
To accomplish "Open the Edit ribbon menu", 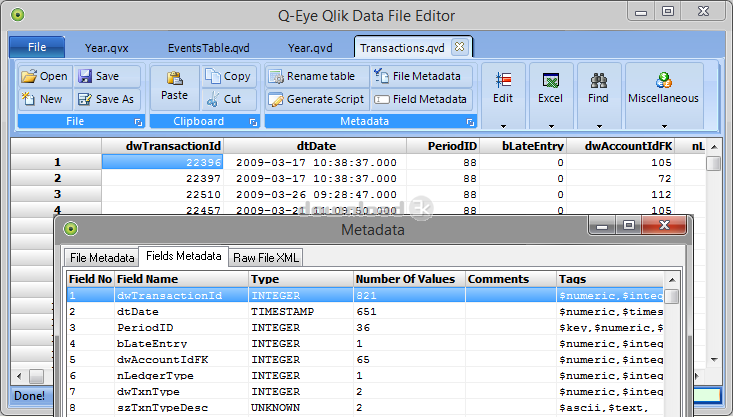I will [503, 95].
